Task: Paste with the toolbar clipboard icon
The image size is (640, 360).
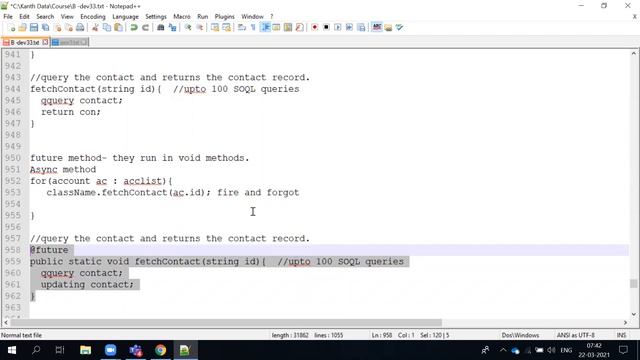Action: (x=118, y=27)
